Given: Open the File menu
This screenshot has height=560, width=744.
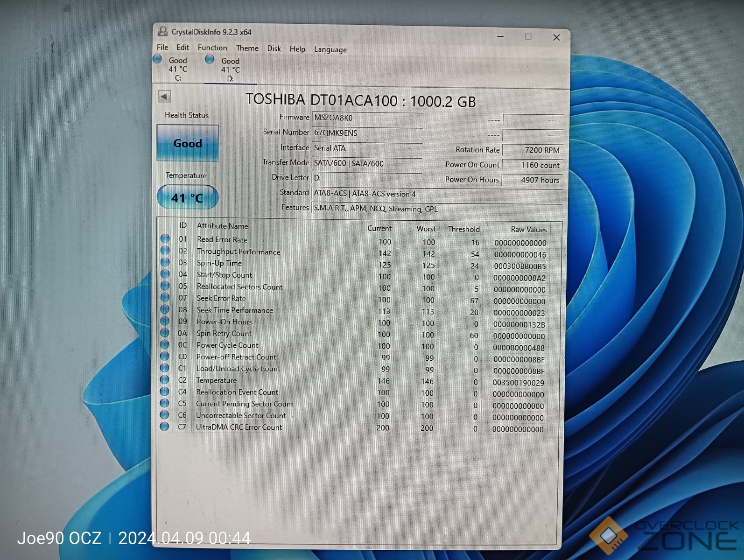Looking at the screenshot, I should coord(162,47).
